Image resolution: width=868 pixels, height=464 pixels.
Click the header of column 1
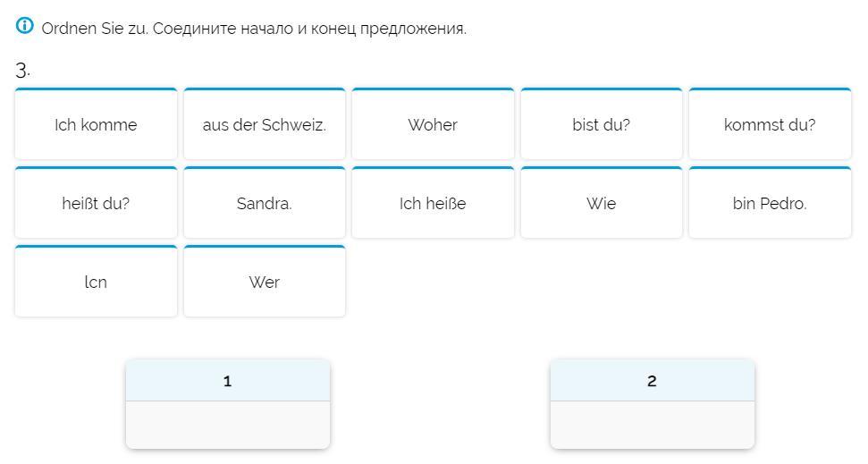tap(227, 381)
